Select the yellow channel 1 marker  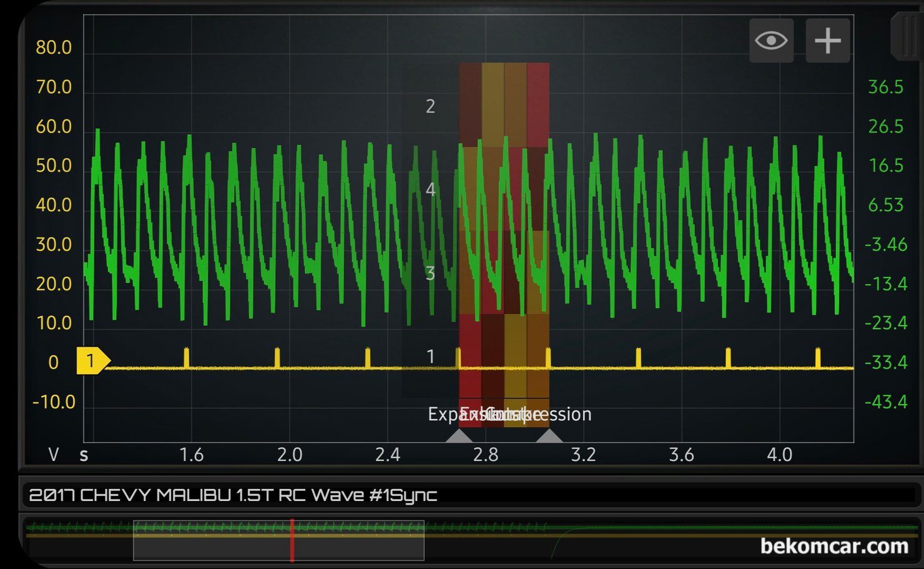pyautogui.click(x=92, y=361)
